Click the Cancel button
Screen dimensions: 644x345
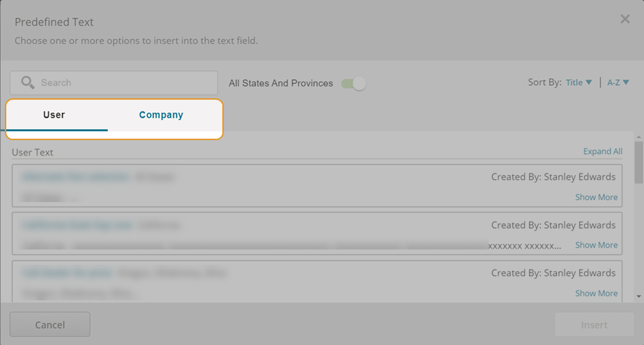[50, 325]
